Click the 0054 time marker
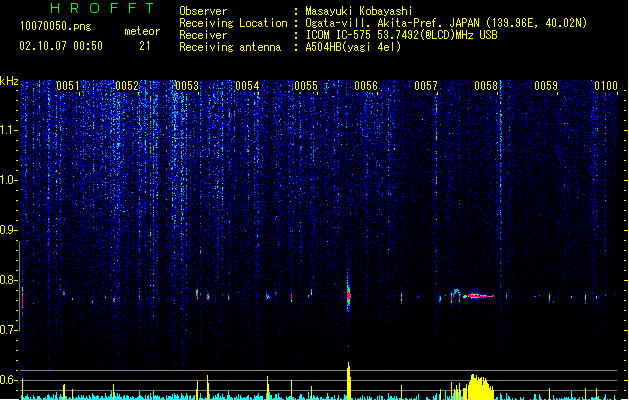The image size is (629, 400). coord(247,86)
